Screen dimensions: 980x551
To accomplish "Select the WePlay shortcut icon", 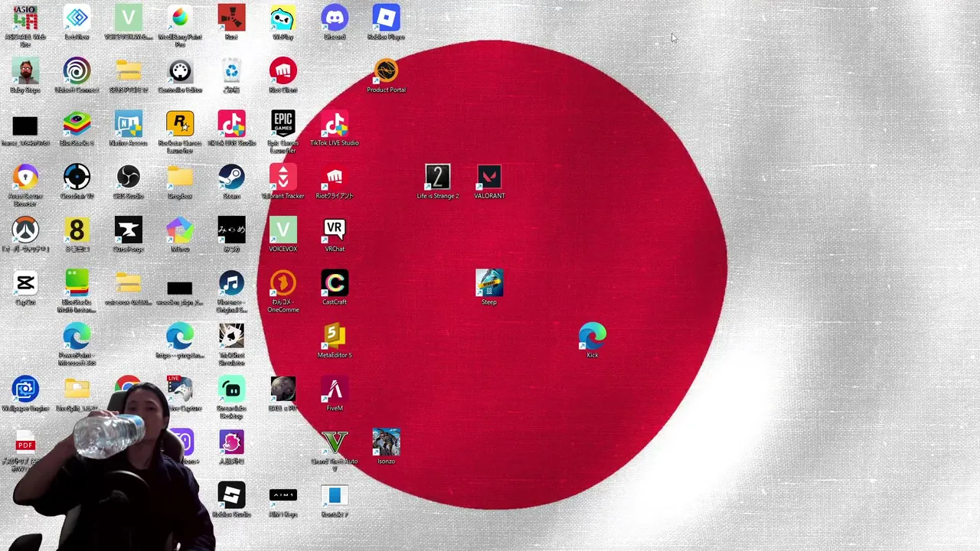I will (283, 18).
